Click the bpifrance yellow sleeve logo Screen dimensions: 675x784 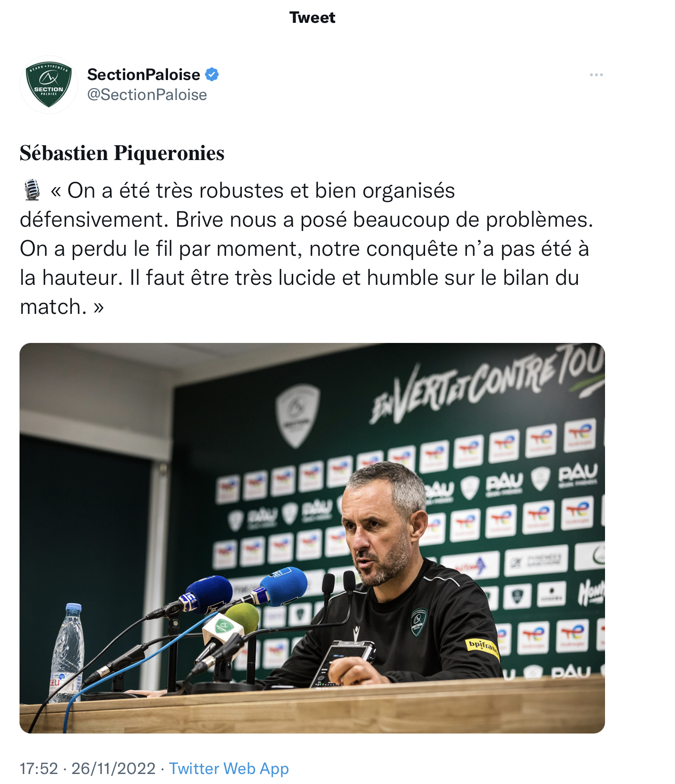point(482,647)
